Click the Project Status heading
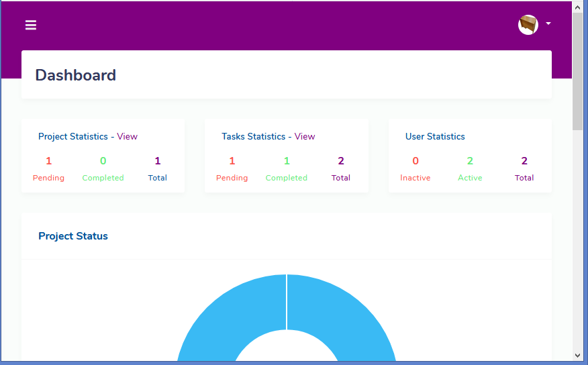588x365 pixels. (73, 236)
